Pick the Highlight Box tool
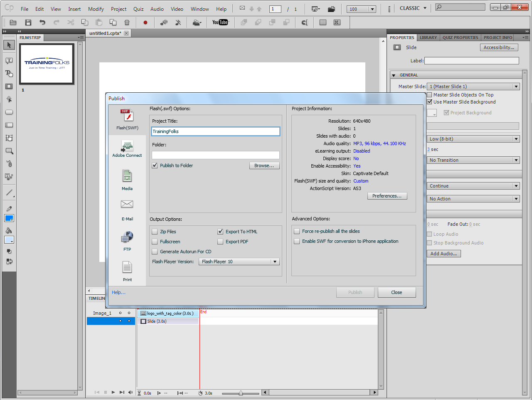 click(9, 86)
